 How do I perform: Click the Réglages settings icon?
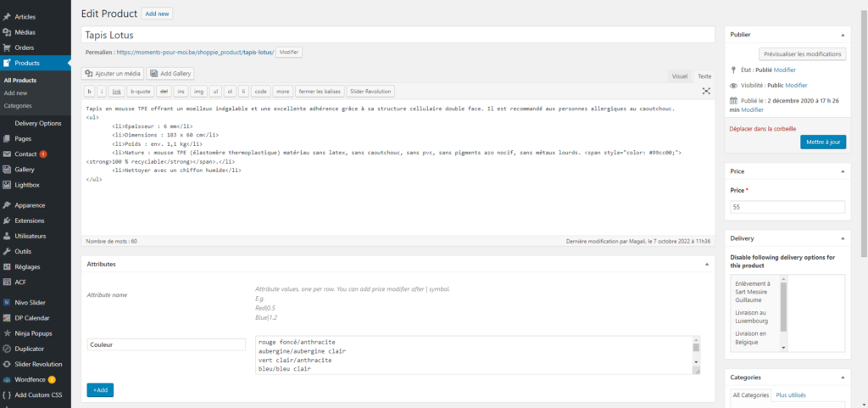(7, 267)
